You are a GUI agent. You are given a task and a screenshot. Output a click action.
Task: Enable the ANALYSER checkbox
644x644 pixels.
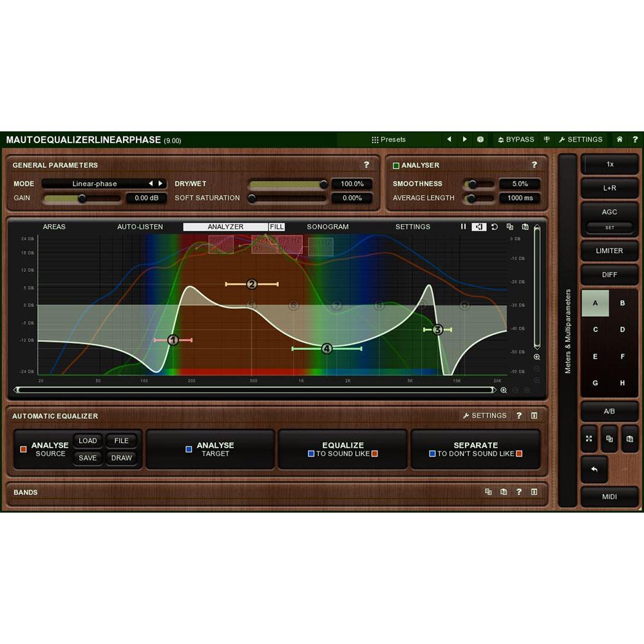pyautogui.click(x=397, y=165)
